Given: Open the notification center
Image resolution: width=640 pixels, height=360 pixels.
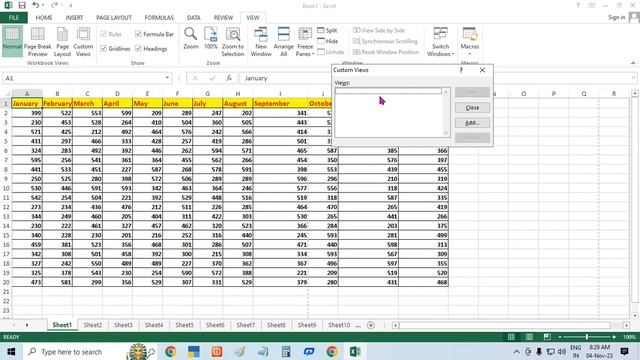Looking at the screenshot, I should pyautogui.click(x=624, y=351).
